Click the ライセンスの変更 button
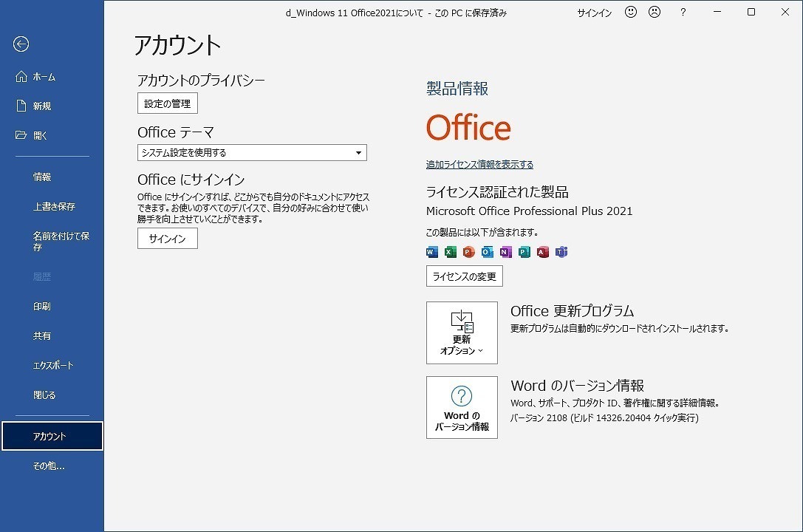 [464, 276]
